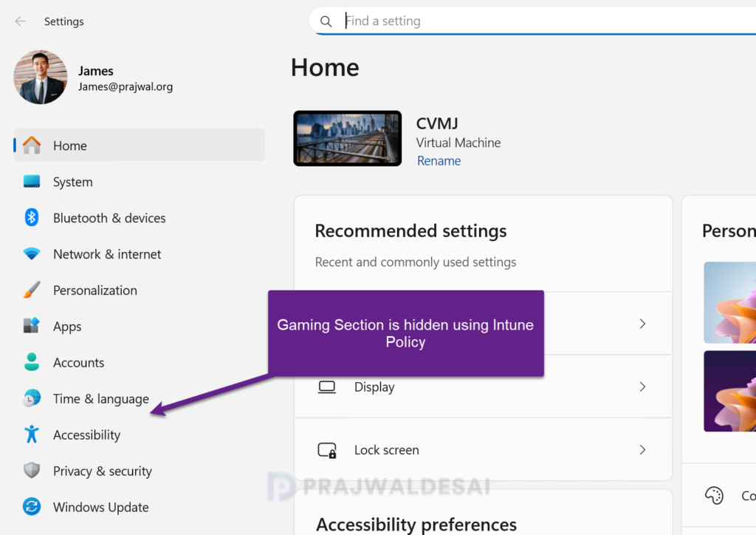Open the Display recommended setting

(483, 387)
